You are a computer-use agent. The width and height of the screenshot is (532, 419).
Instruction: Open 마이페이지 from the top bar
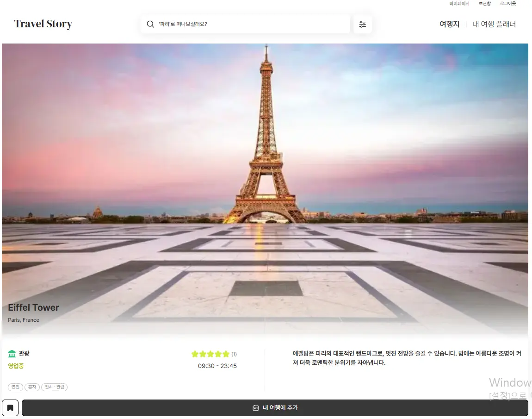pos(460,4)
